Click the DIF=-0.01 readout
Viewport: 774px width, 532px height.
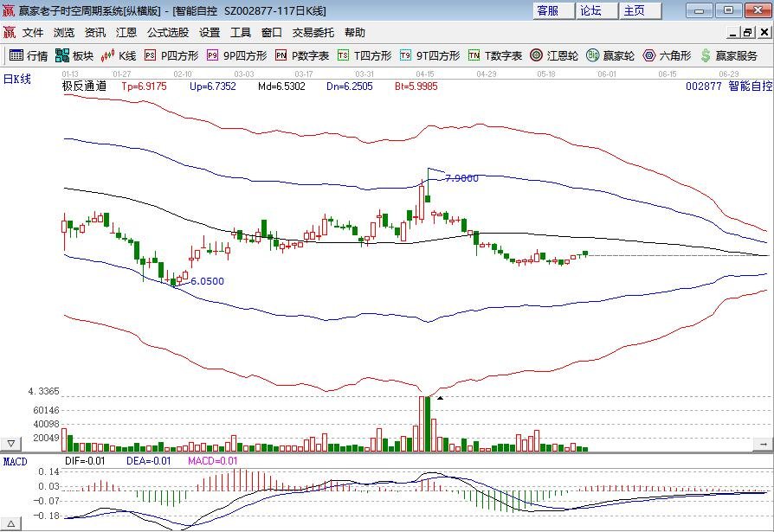tap(85, 461)
